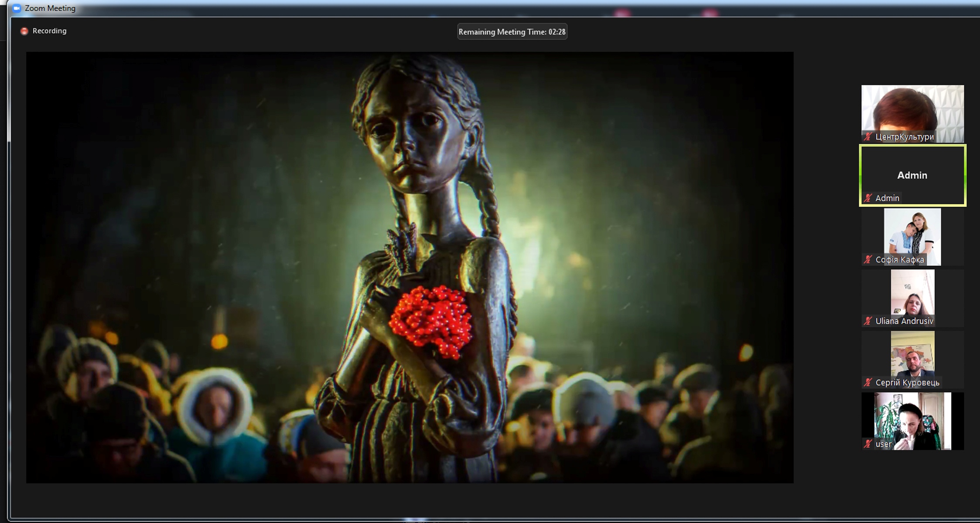This screenshot has width=980, height=523.
Task: Click muted mic icon beside Uliana Andrusiv
Action: click(868, 321)
